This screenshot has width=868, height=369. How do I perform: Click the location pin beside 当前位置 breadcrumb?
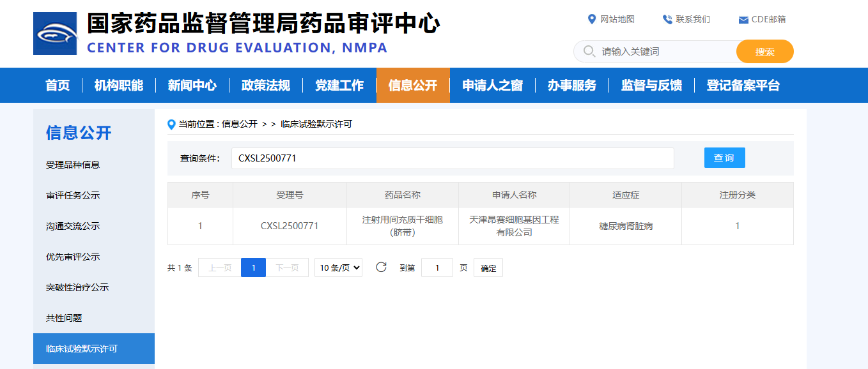point(170,124)
